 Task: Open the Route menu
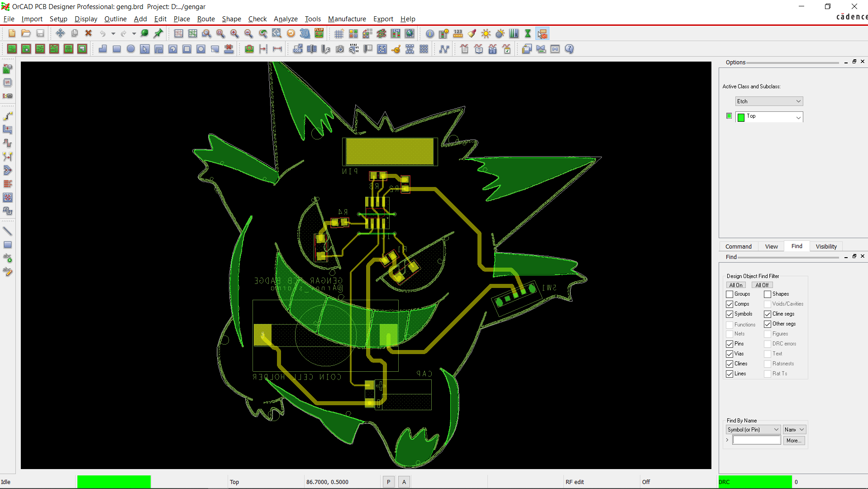pyautogui.click(x=206, y=19)
